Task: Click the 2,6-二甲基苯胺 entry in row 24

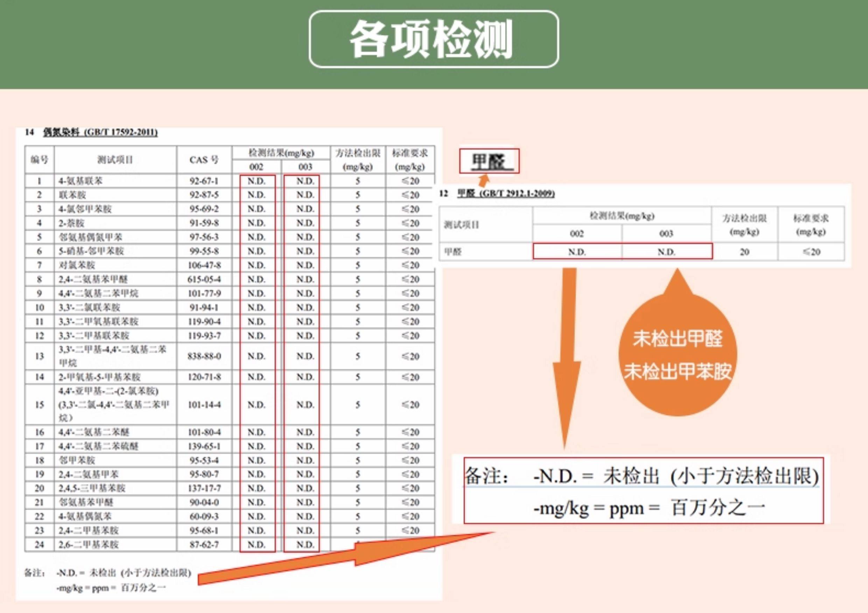Action: coord(89,544)
